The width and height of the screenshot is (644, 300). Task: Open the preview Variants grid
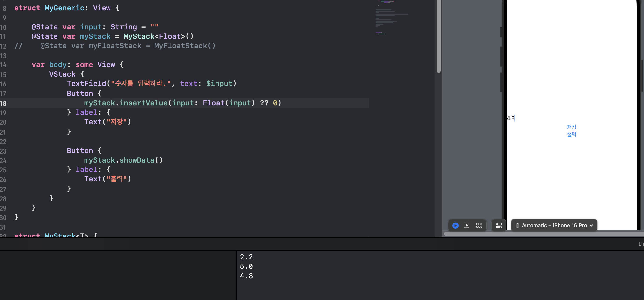(479, 225)
